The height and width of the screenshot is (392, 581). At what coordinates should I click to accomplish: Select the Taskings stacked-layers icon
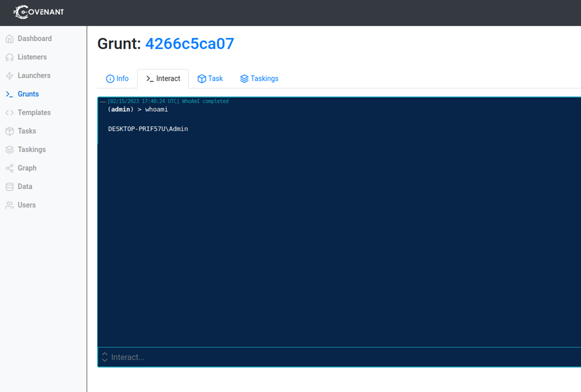point(9,149)
